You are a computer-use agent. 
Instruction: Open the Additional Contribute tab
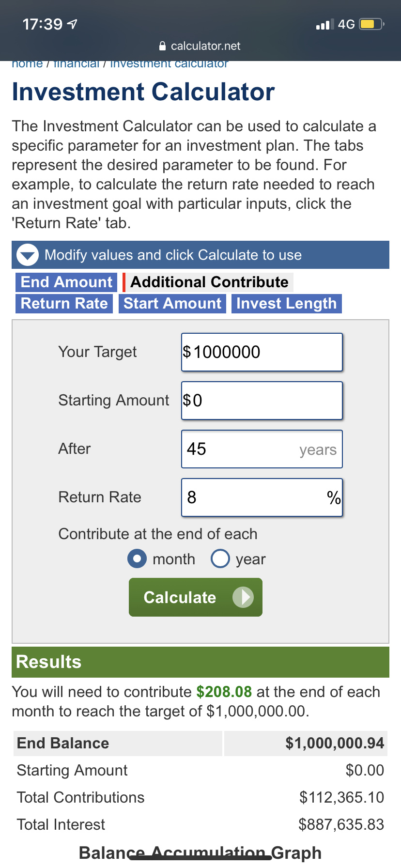209,282
